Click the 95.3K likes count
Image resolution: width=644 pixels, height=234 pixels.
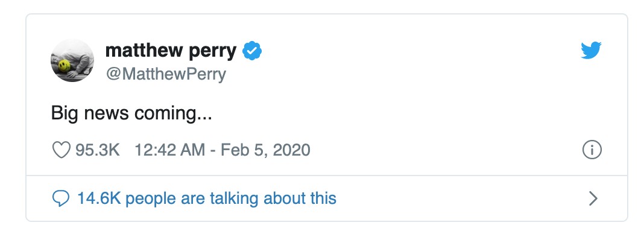click(97, 150)
